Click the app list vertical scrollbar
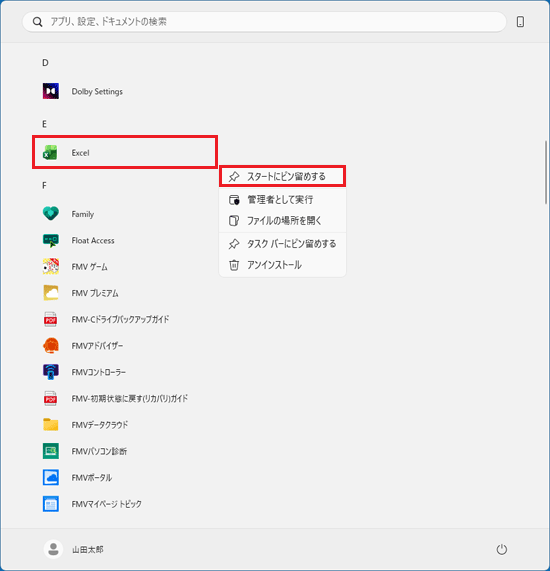This screenshot has height=571, width=550. 546,172
